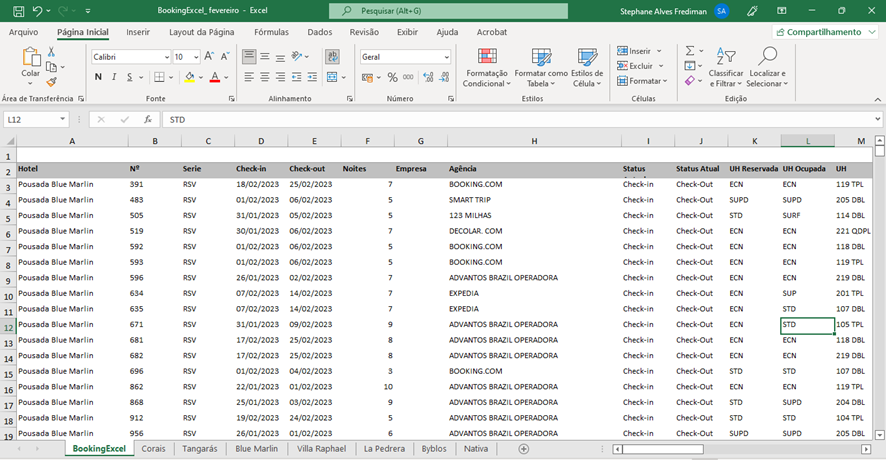Click the AutoSum sigma icon
886x460 pixels.
[x=690, y=51]
